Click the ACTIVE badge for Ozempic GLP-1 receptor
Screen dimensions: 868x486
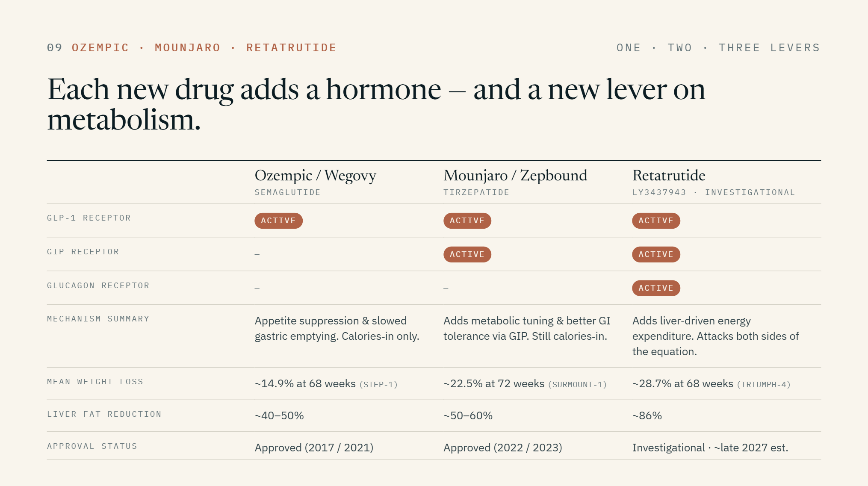278,221
